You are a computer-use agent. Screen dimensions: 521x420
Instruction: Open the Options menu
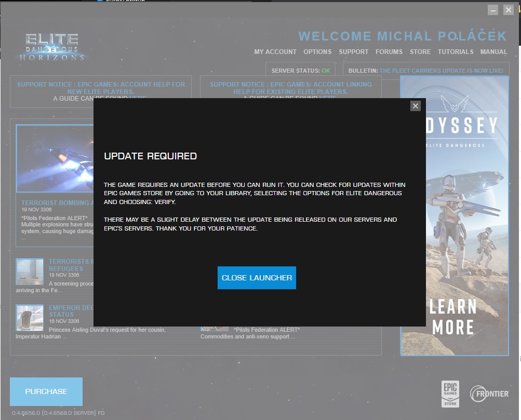tap(317, 52)
